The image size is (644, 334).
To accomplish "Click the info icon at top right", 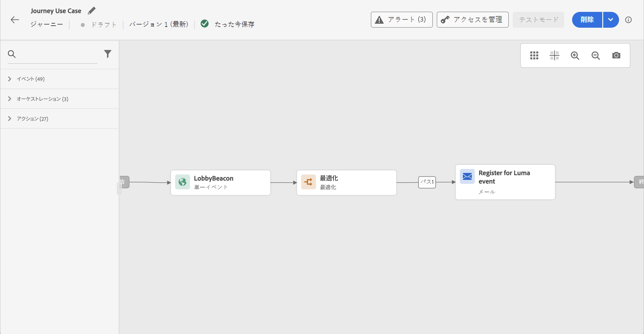I will click(x=628, y=20).
